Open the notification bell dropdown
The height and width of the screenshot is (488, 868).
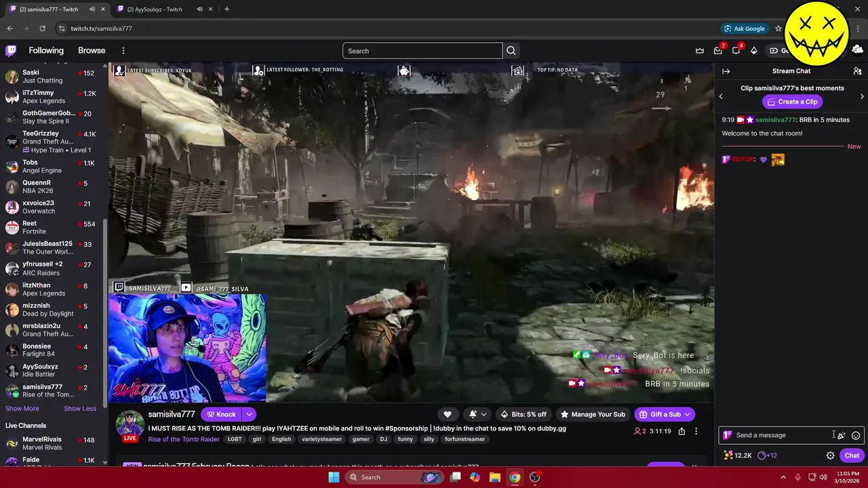click(x=477, y=414)
